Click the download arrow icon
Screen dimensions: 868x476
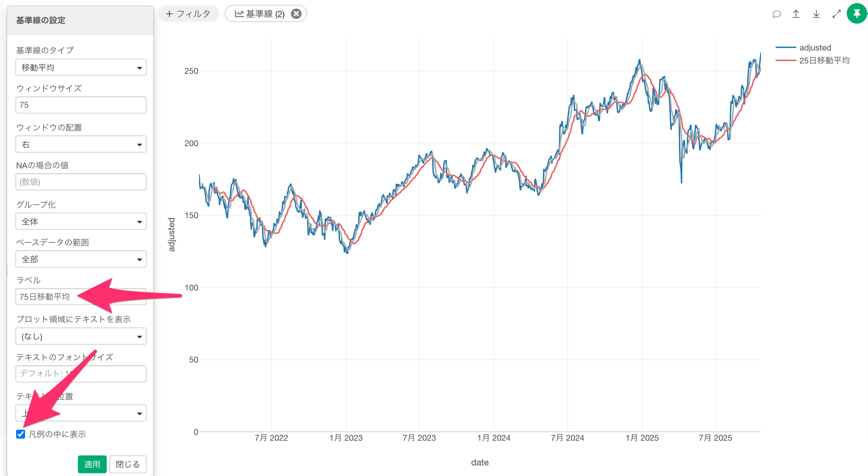click(x=816, y=14)
